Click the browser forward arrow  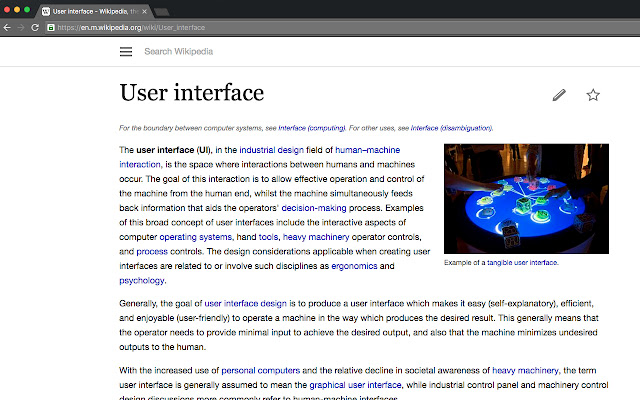tap(23, 27)
